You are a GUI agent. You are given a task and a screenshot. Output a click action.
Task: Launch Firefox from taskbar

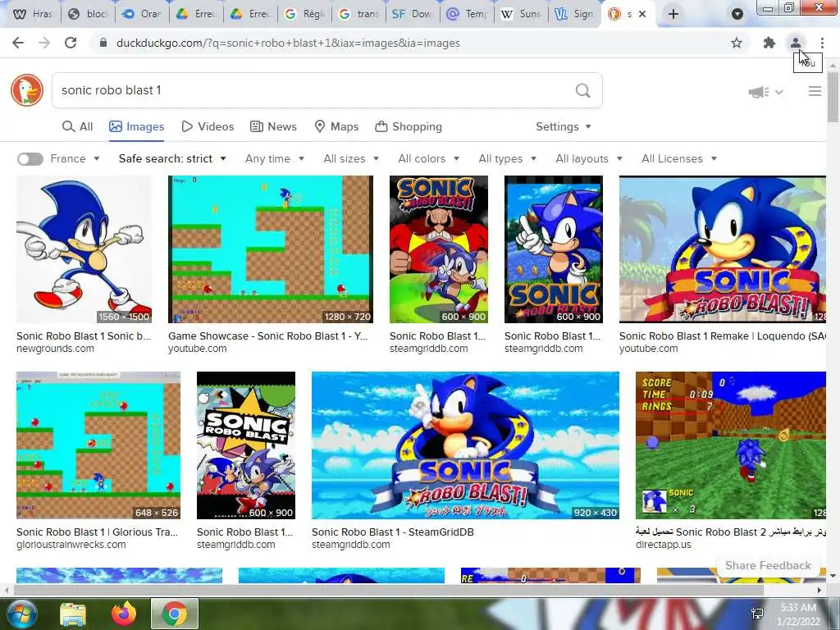[124, 614]
